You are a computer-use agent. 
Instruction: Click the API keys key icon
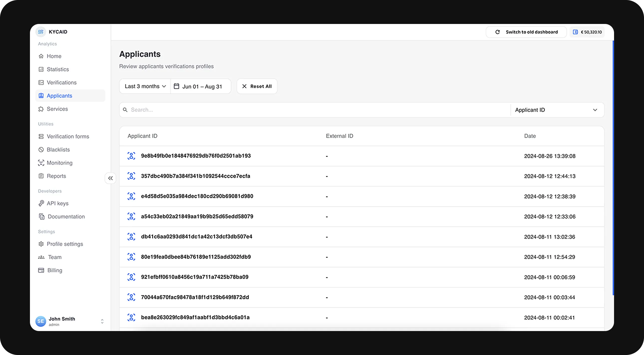coord(41,203)
